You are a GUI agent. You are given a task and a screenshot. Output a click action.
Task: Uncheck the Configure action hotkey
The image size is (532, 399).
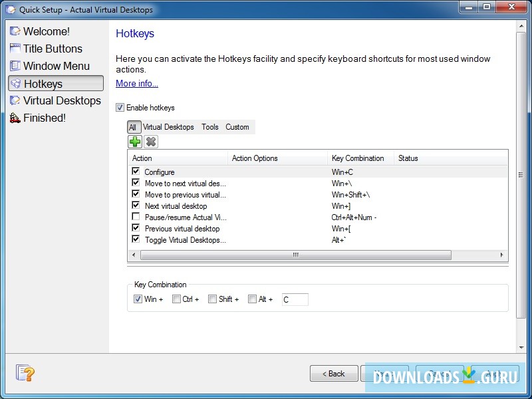click(x=136, y=172)
